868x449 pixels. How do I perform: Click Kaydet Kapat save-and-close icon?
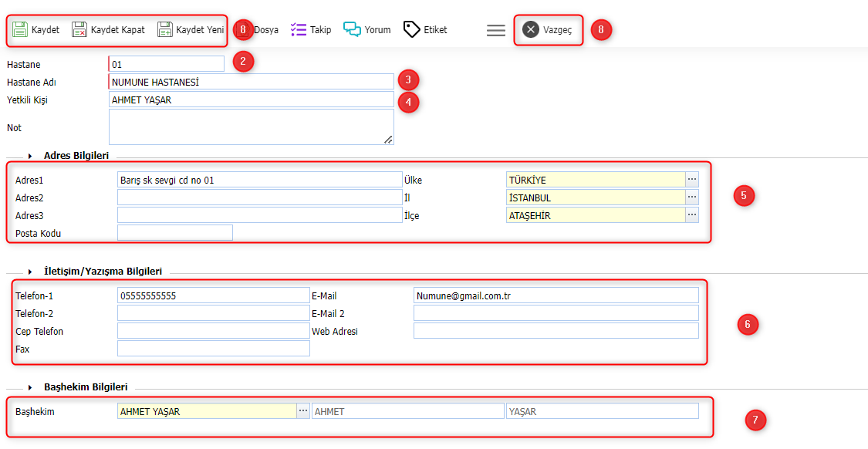(79, 30)
